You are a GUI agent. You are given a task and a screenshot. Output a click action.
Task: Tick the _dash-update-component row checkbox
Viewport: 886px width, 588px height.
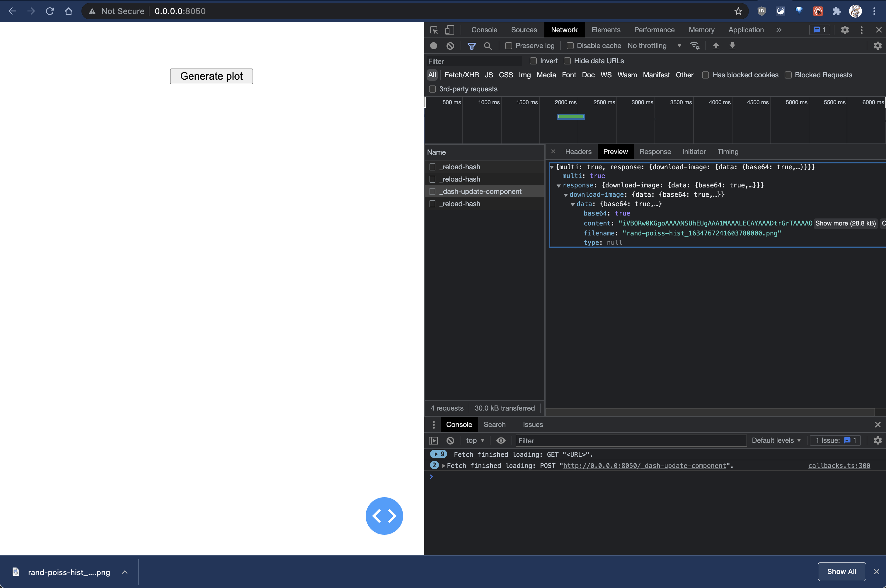pos(432,192)
